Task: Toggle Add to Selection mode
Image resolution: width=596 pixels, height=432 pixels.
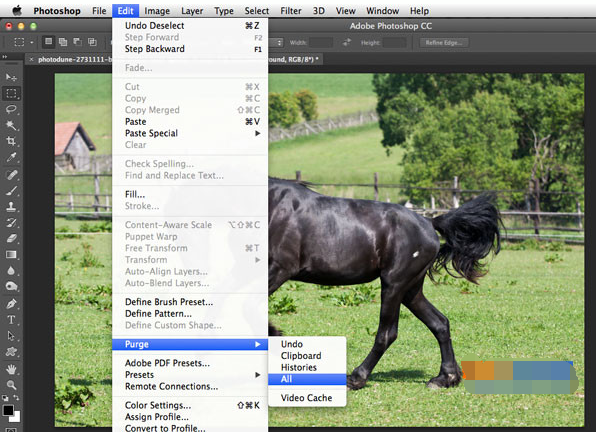Action: point(63,42)
